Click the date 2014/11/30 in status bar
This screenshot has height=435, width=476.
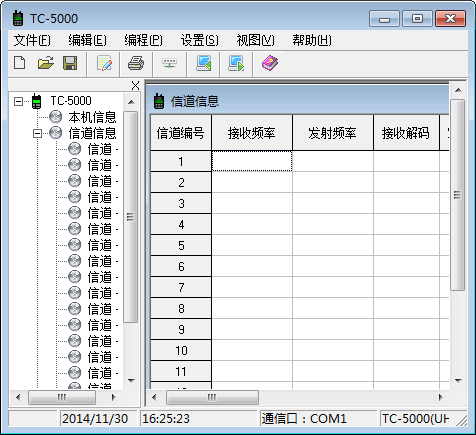tap(95, 419)
